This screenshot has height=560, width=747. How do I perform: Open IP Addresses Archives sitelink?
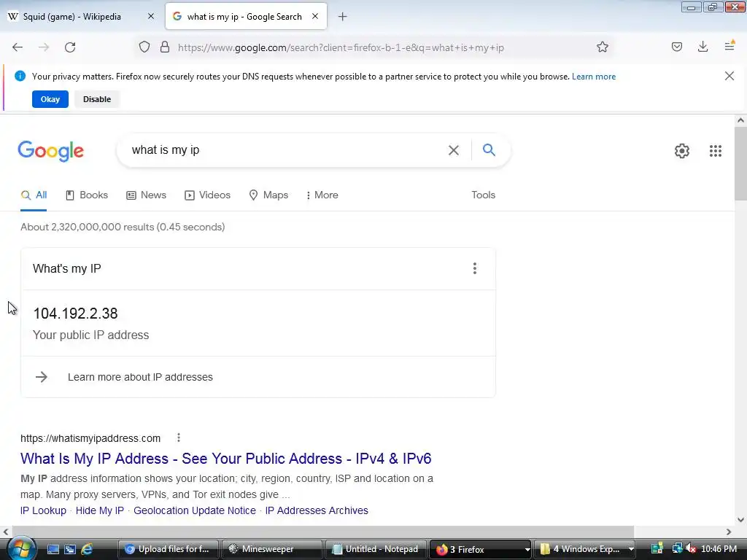point(317,510)
